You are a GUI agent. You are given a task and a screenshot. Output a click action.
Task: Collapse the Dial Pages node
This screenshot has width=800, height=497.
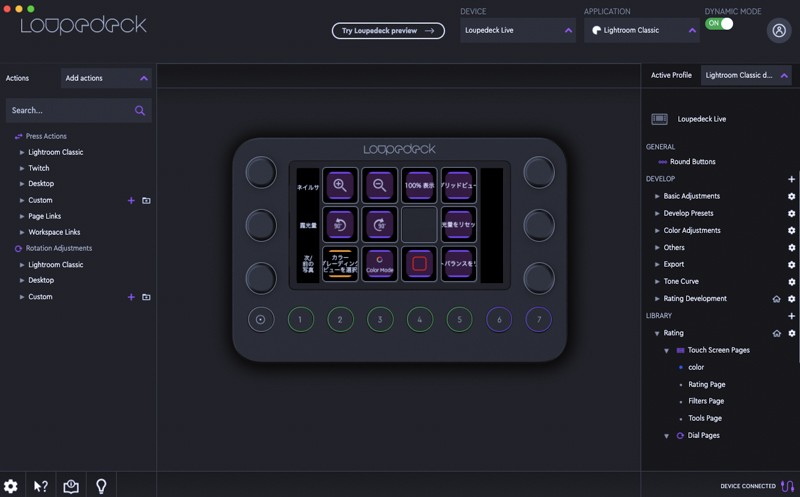tap(666, 436)
